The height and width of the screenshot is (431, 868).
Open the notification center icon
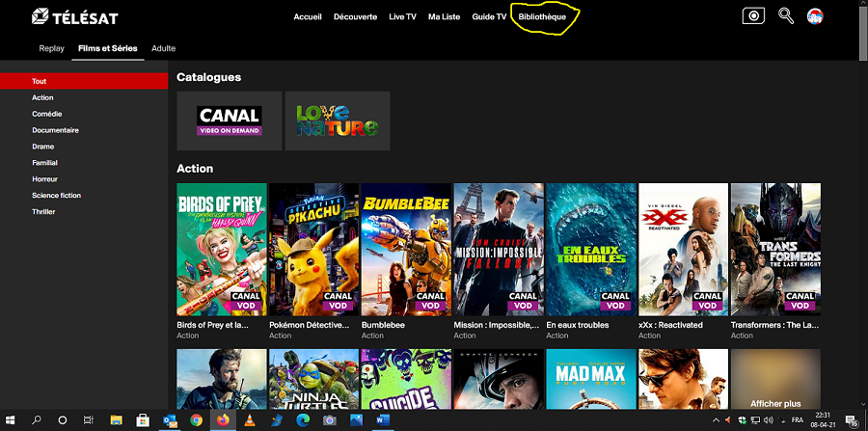click(x=852, y=420)
